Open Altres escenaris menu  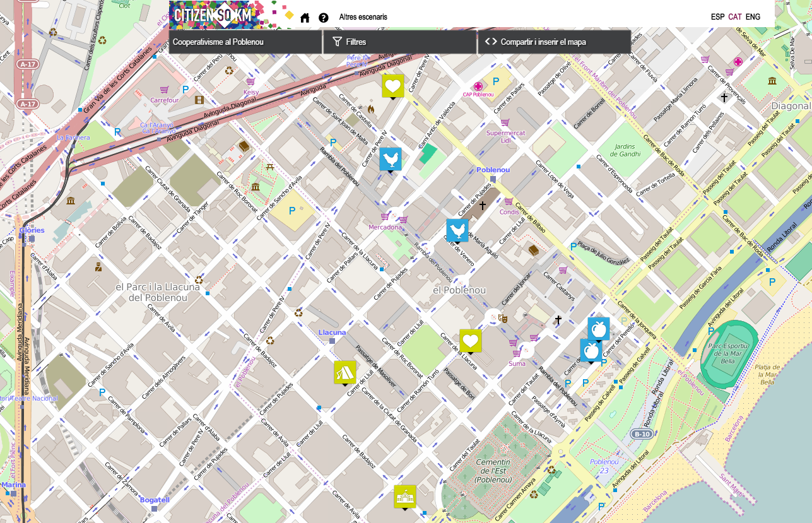tap(363, 17)
